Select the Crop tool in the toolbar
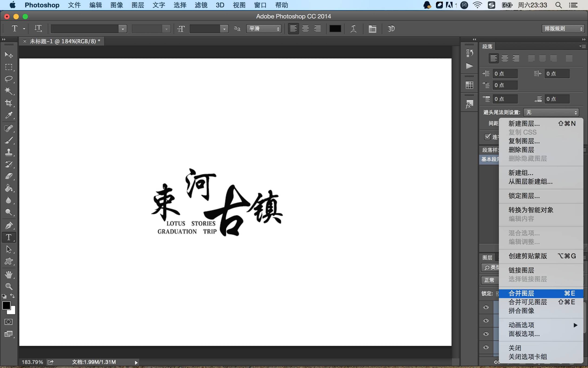The width and height of the screenshot is (588, 368). [9, 103]
